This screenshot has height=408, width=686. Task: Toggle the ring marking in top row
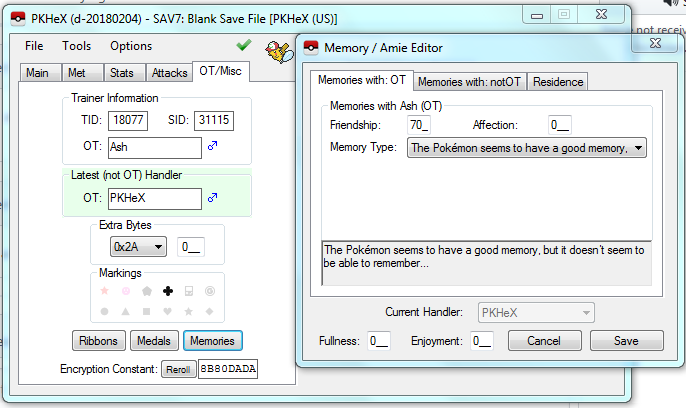[x=210, y=291]
